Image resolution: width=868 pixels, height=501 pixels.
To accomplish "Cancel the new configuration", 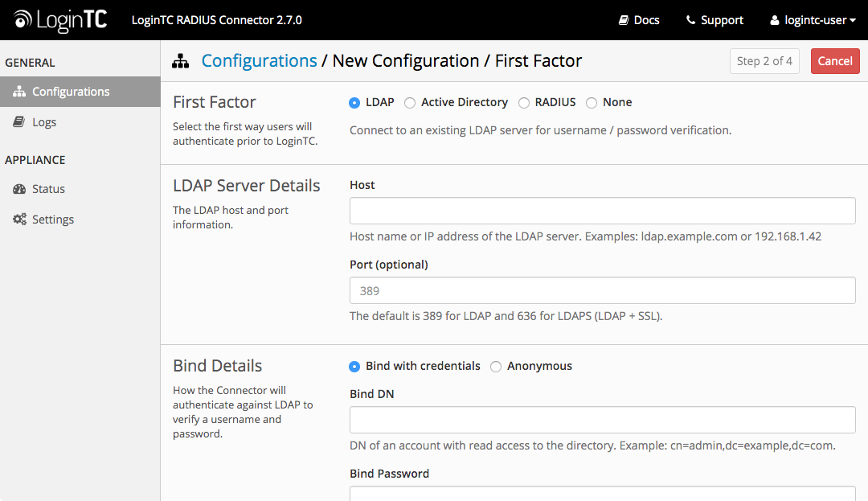I will [835, 61].
